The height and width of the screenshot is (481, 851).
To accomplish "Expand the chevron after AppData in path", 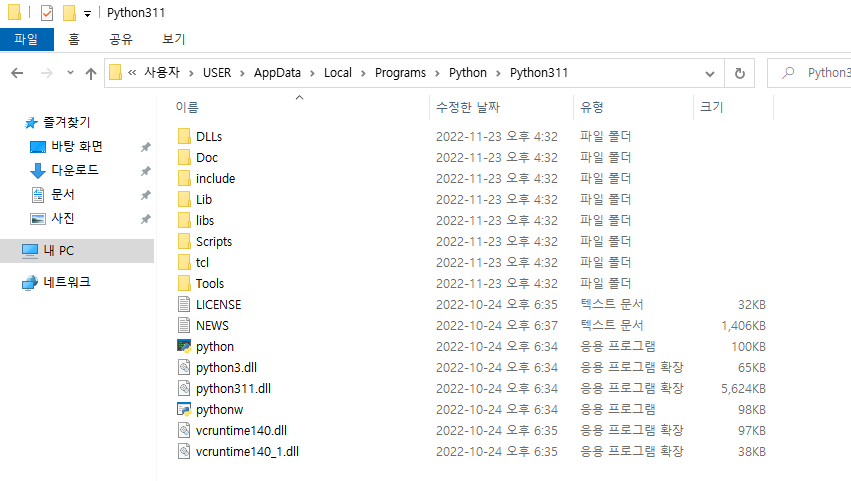I will point(312,73).
